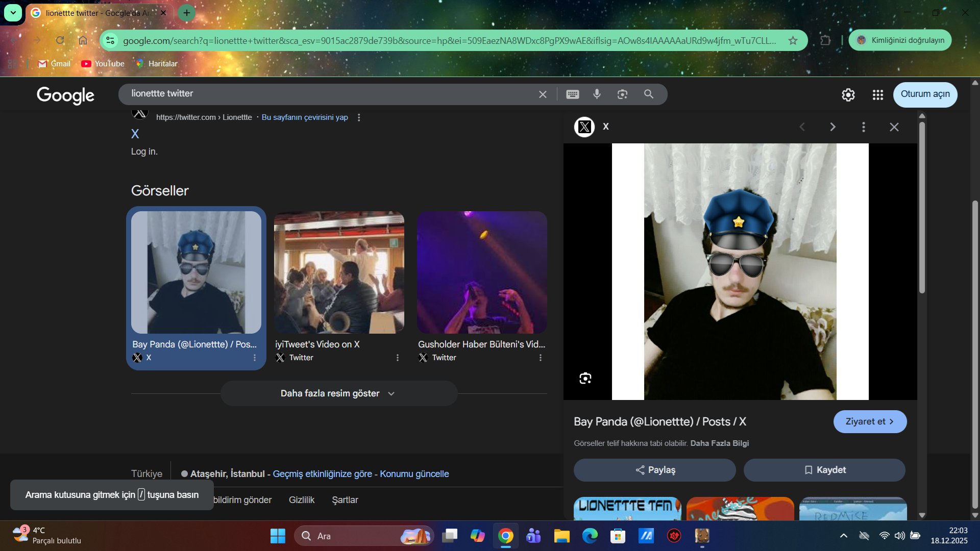Viewport: 980px width, 551px height.
Task: Open options for the Gusholder image result
Action: (541, 358)
